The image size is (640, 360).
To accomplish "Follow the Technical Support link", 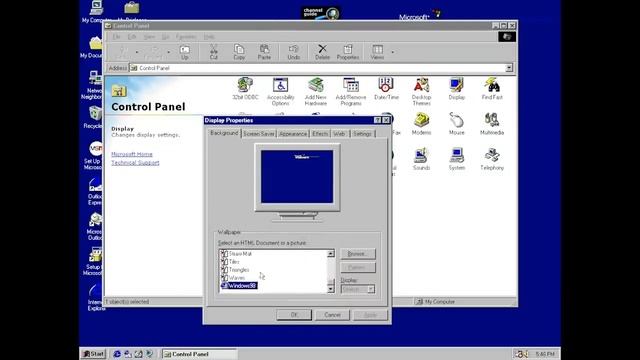I will click(x=135, y=162).
